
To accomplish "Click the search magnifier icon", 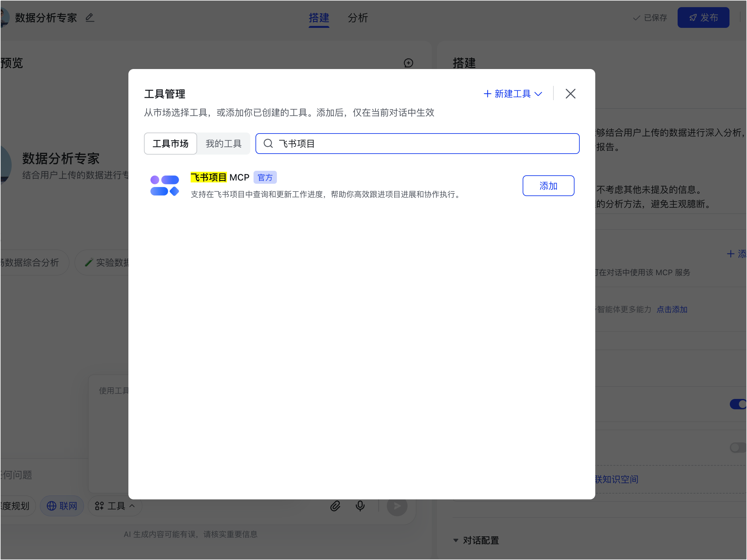I will click(268, 144).
